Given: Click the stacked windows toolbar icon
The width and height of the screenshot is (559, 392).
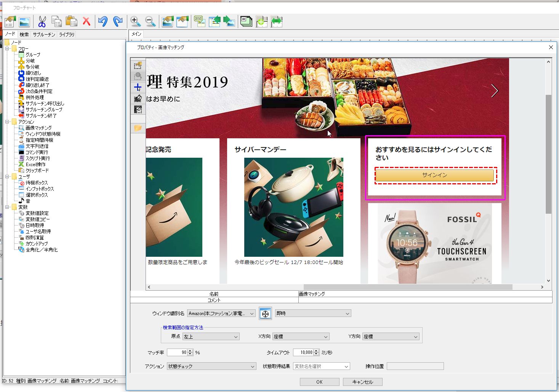Looking at the screenshot, I should (246, 22).
